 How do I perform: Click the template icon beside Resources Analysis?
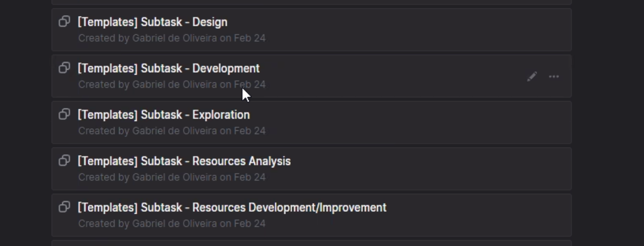pos(64,161)
